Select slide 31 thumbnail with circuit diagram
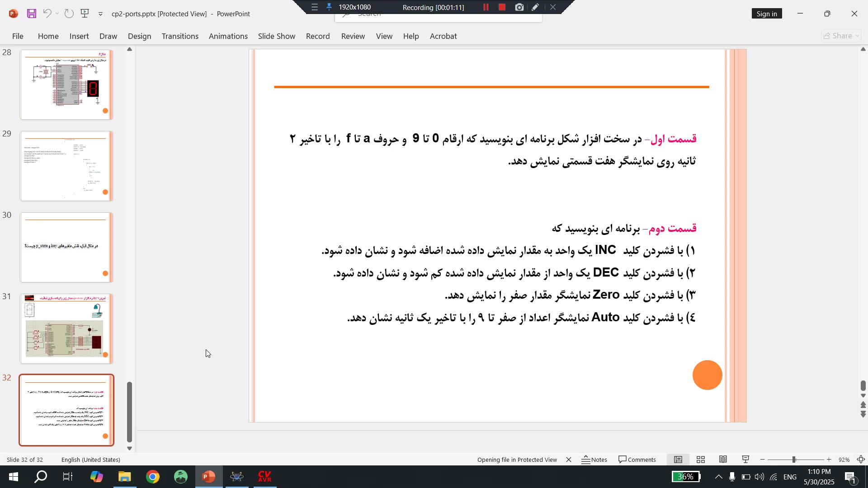The height and width of the screenshot is (488, 868). pyautogui.click(x=66, y=328)
